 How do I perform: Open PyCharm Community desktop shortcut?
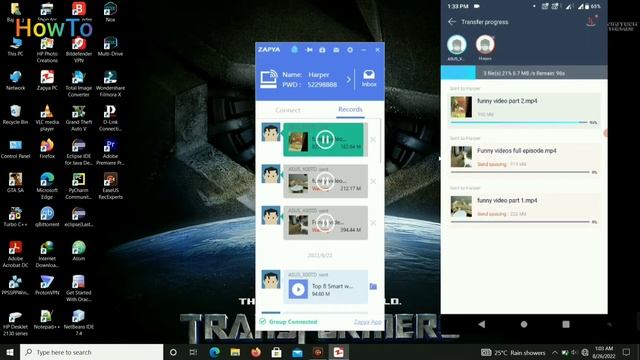tap(78, 186)
